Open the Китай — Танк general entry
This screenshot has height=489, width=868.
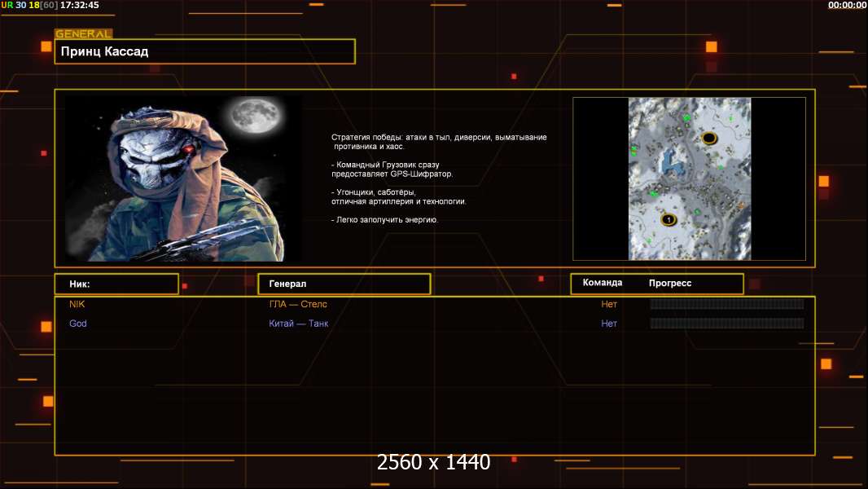299,324
